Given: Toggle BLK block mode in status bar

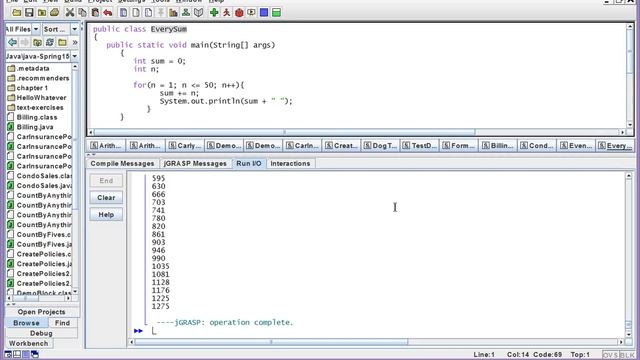Looking at the screenshot, I should tap(627, 355).
